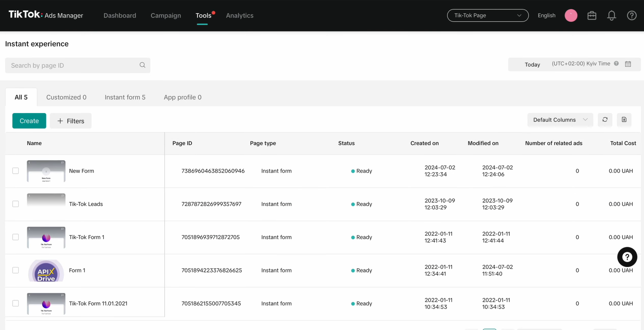The width and height of the screenshot is (644, 330).
Task: Click the Tik-Tok Form 11.01.2021 name
Action: [x=98, y=303]
